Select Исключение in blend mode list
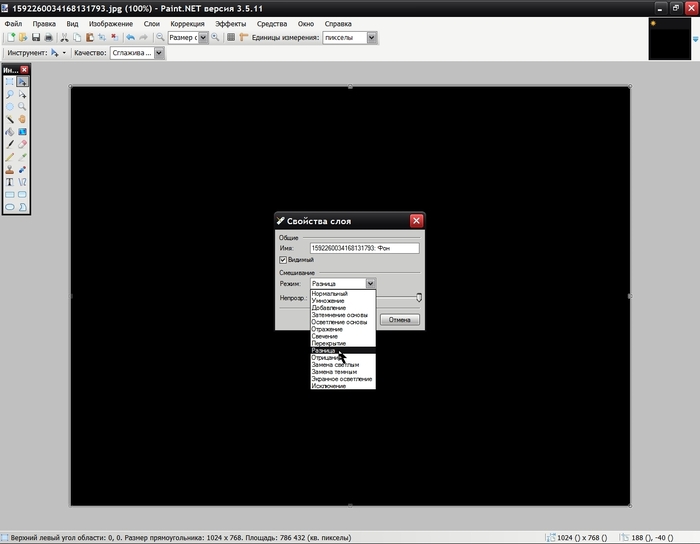700x544 pixels. pyautogui.click(x=329, y=386)
